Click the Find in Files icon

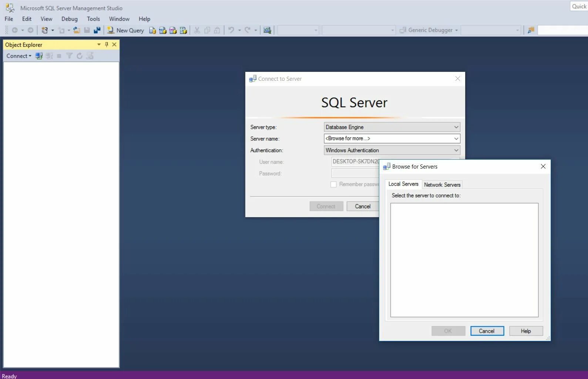point(531,30)
